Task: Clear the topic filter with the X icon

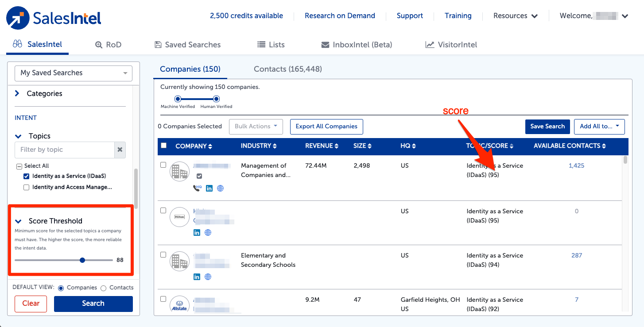Action: pos(120,150)
